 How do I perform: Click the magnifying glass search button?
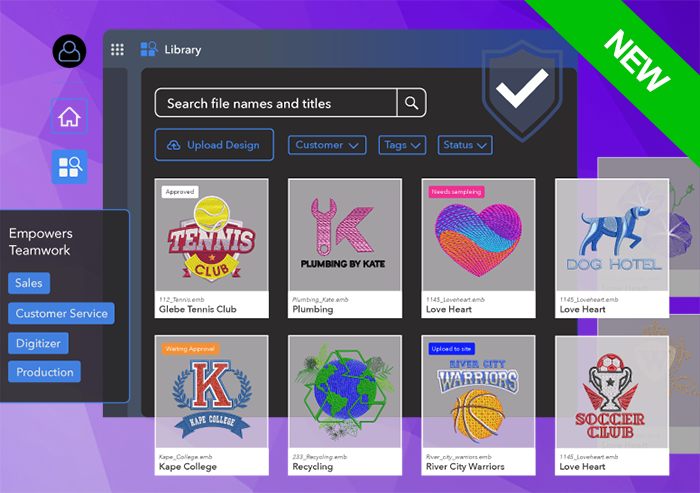point(411,103)
